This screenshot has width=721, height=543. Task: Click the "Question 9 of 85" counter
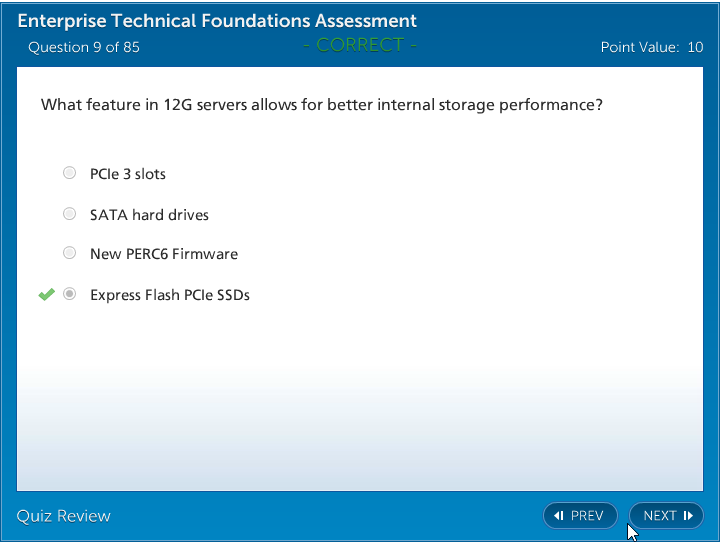point(84,48)
